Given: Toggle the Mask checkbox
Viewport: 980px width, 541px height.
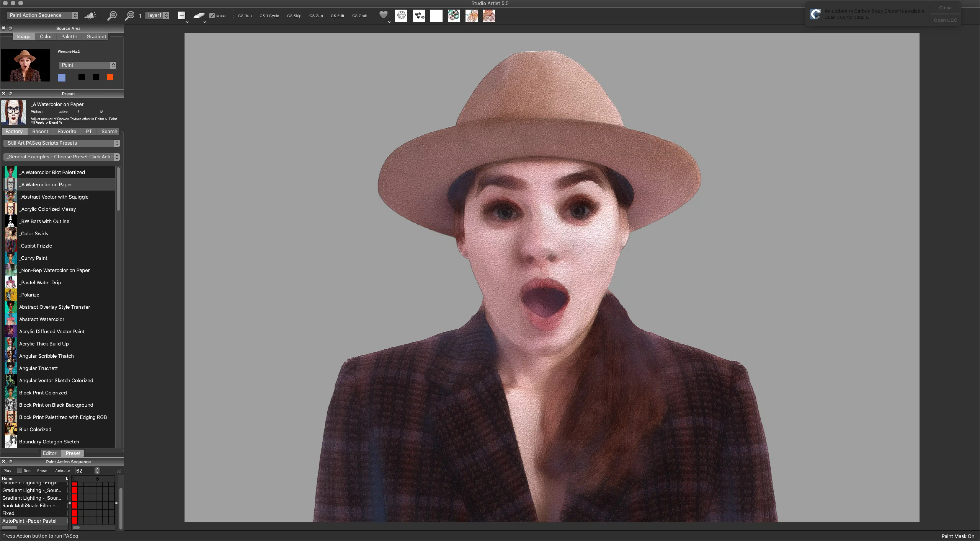Looking at the screenshot, I should click(212, 15).
